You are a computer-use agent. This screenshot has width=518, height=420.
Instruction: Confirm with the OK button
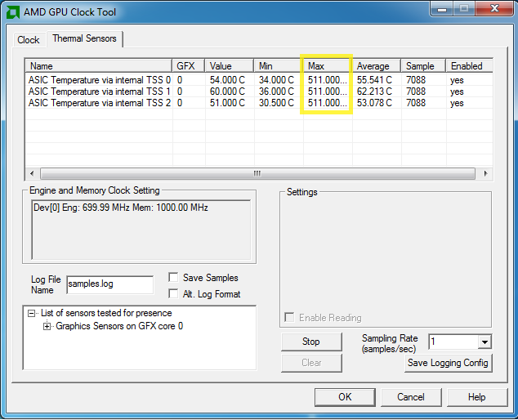click(x=345, y=397)
